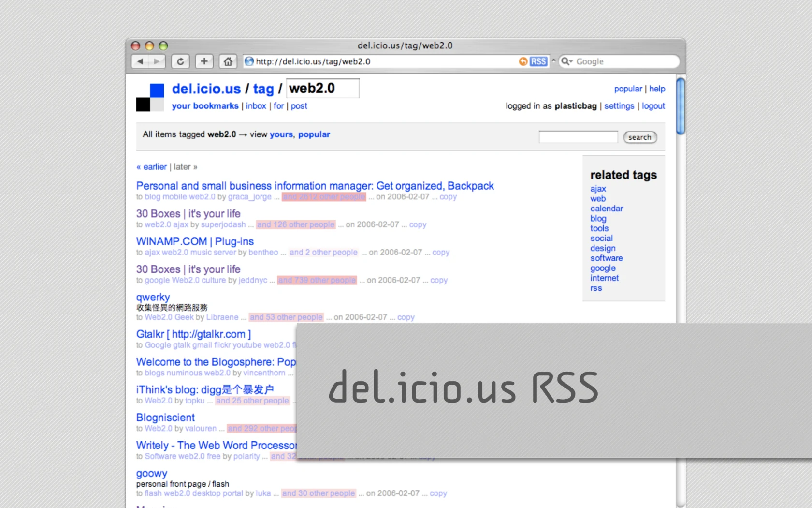The width and height of the screenshot is (812, 508).
Task: Go to earlier items
Action: tap(151, 167)
